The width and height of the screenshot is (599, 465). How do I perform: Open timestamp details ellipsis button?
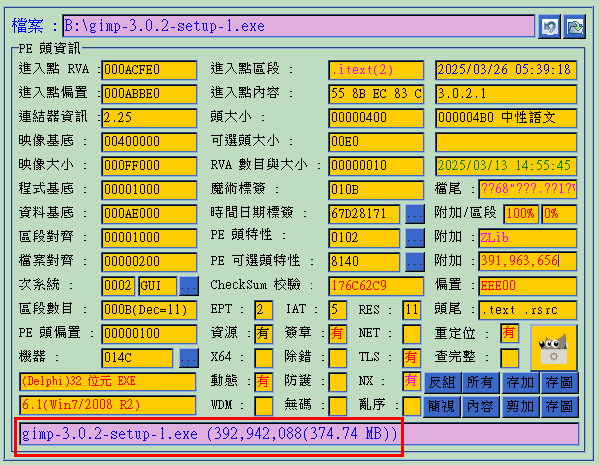(415, 214)
